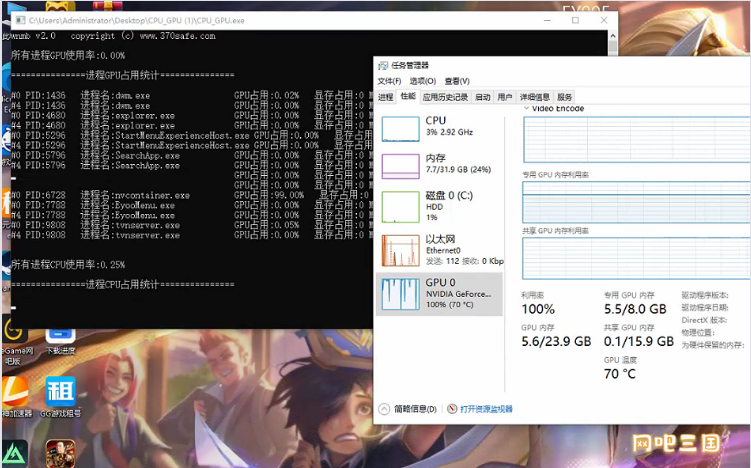Open the game icon with the warrior portrait
Image resolution: width=751 pixels, height=468 pixels.
[x=60, y=453]
